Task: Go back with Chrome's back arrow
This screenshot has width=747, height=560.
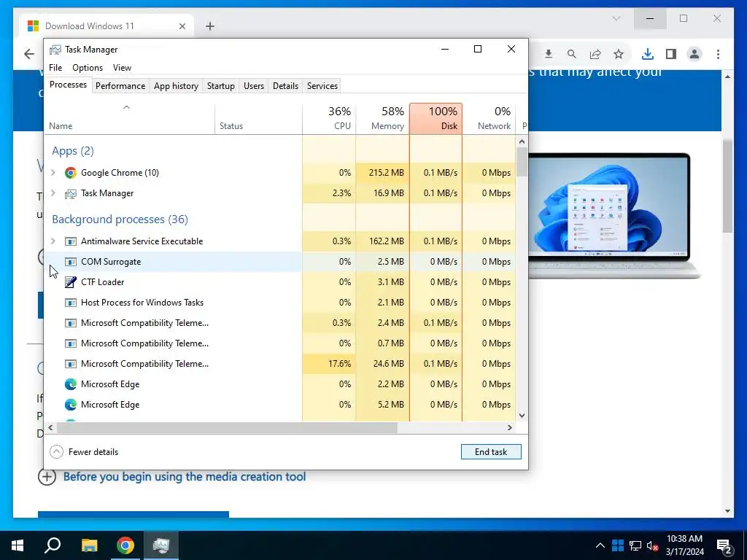Action: point(29,54)
